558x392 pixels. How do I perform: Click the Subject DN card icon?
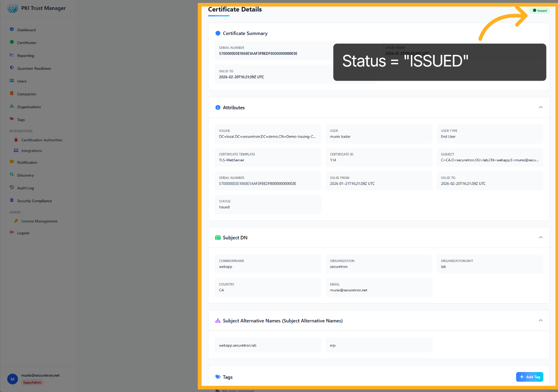[x=218, y=238]
